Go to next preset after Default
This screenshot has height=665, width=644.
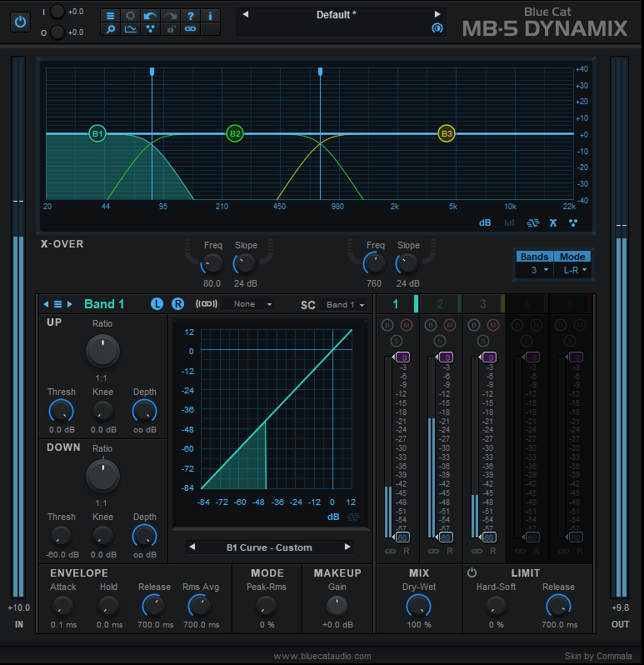coord(437,14)
